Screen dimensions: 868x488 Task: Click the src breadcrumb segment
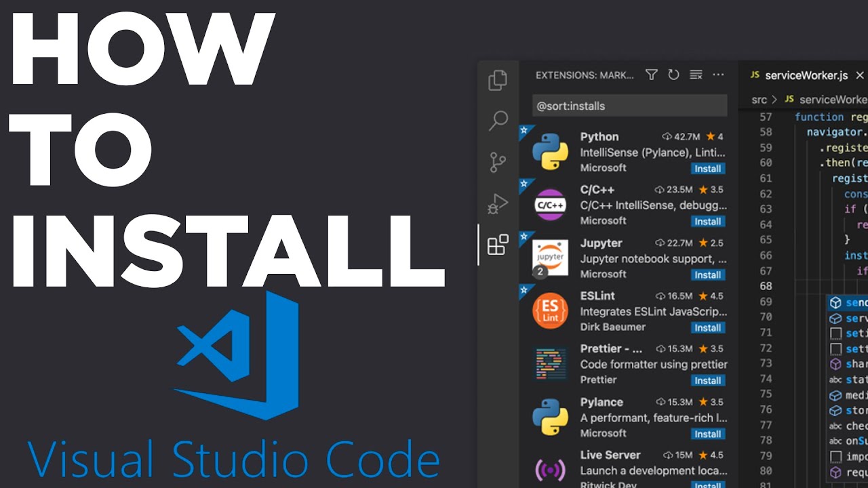pos(759,99)
